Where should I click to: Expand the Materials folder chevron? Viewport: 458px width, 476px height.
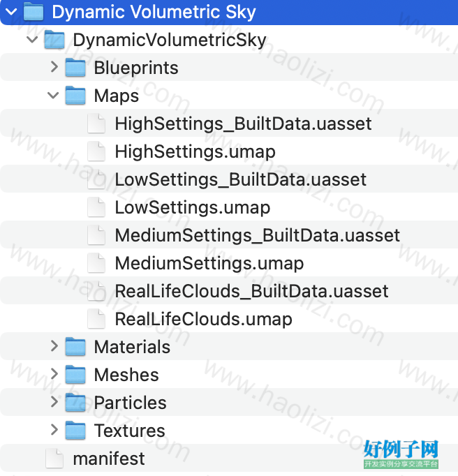point(54,346)
